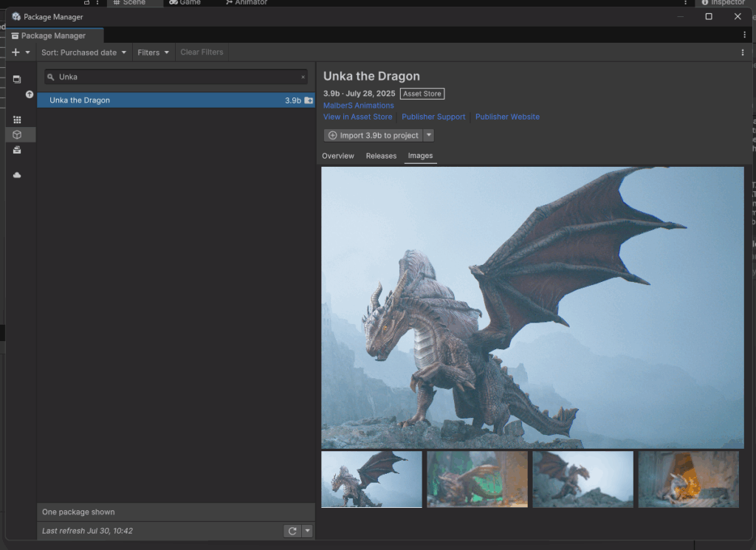Click the search field containing Unka
Image resolution: width=756 pixels, height=550 pixels.
(x=176, y=77)
